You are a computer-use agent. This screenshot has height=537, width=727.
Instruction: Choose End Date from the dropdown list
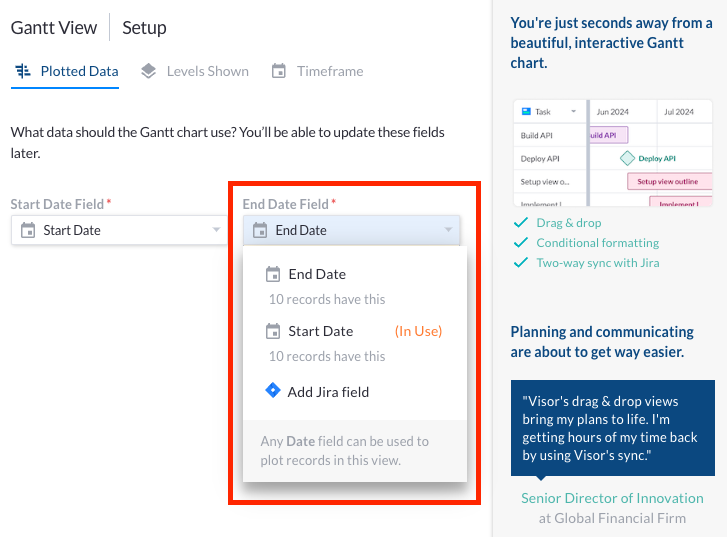pyautogui.click(x=317, y=274)
